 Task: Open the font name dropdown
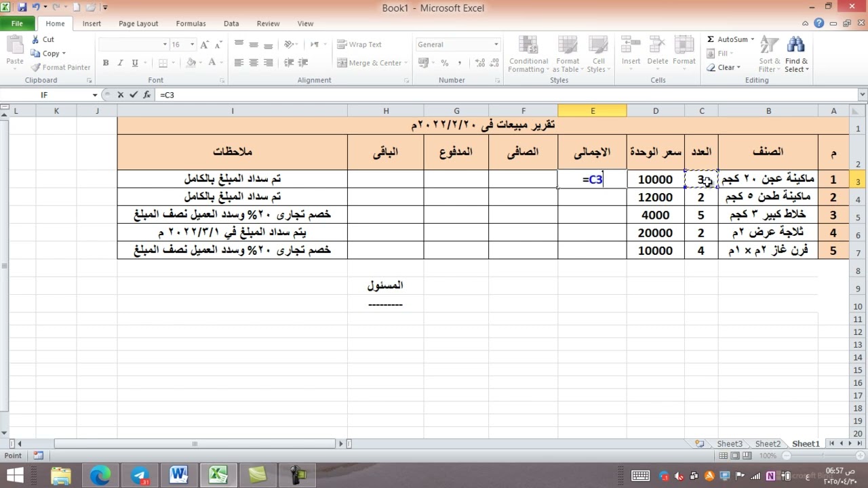coord(165,45)
